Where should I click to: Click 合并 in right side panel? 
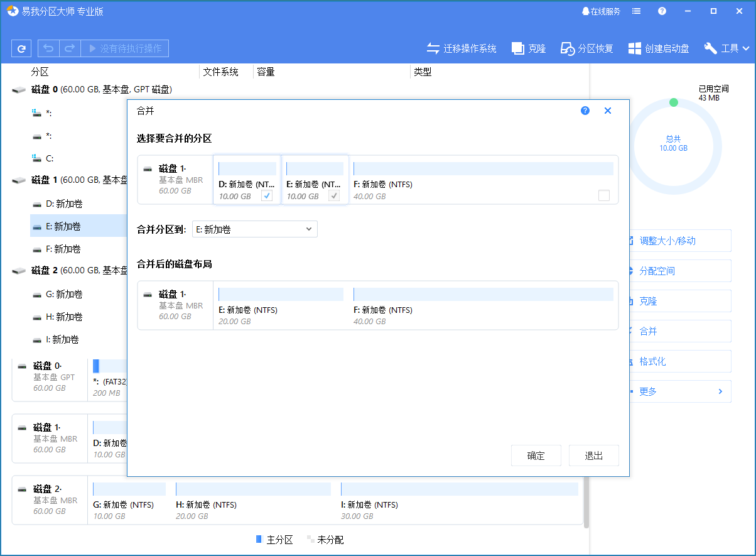point(680,331)
